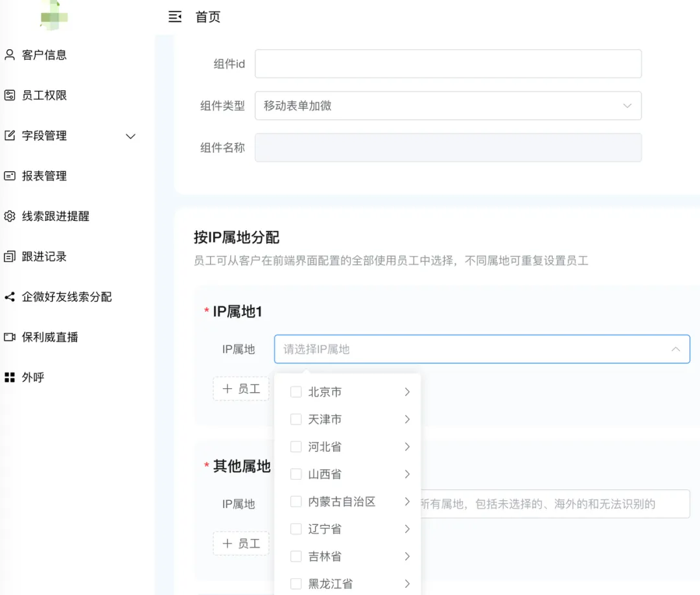Click the 员工 add button under IP属地1
The image size is (700, 595).
(x=241, y=389)
